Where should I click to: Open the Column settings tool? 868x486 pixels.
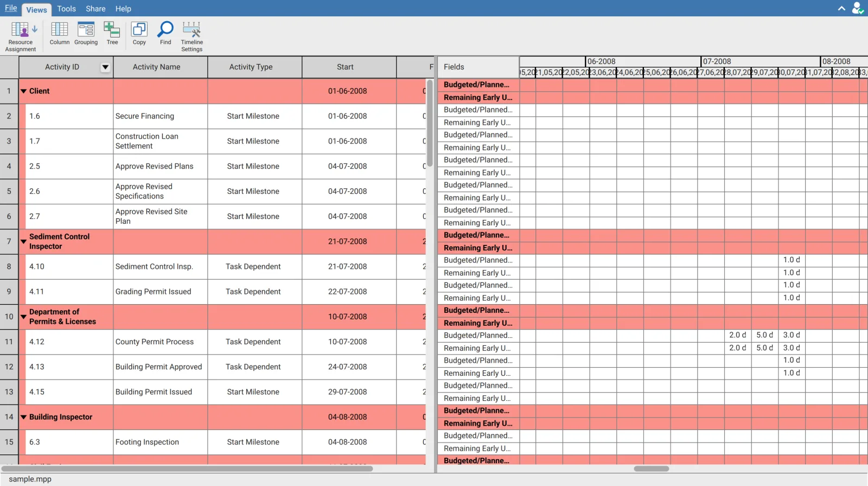[60, 34]
